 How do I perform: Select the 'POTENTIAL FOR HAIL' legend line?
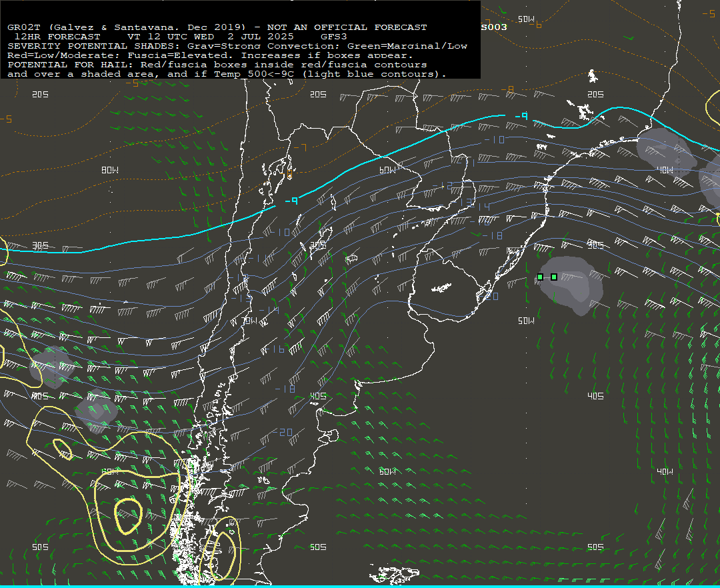(217, 65)
